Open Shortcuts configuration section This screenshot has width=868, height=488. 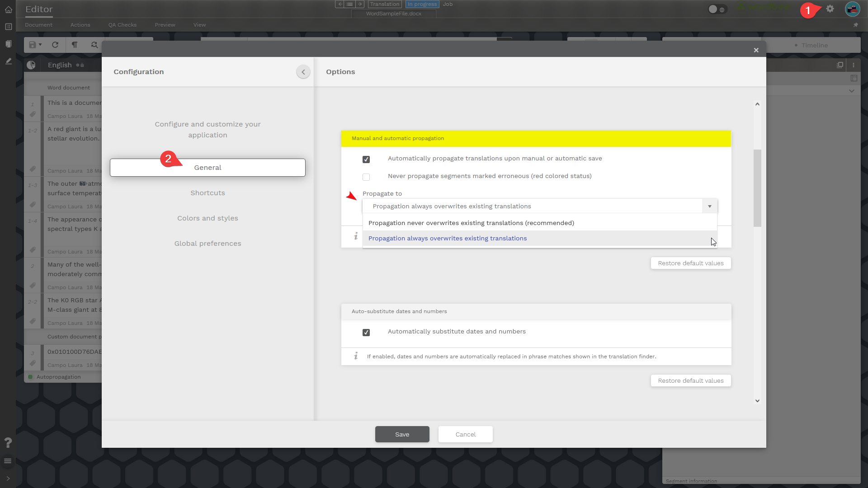pos(208,193)
